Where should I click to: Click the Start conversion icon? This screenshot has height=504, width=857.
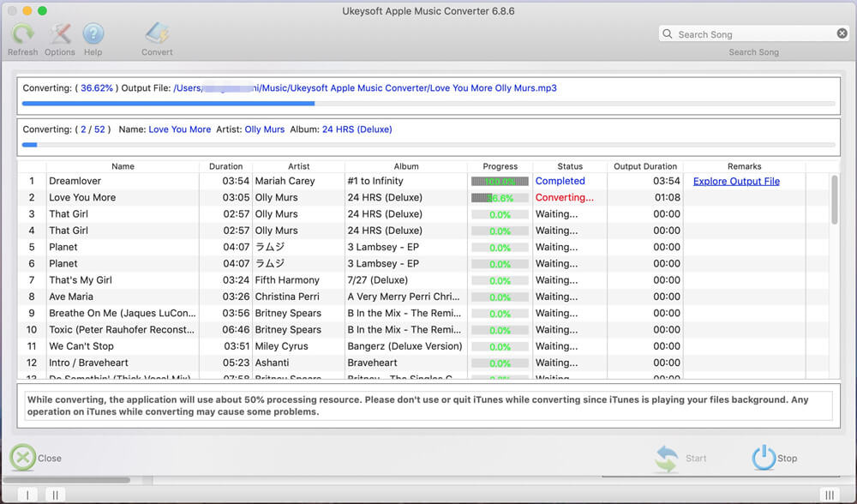667,458
